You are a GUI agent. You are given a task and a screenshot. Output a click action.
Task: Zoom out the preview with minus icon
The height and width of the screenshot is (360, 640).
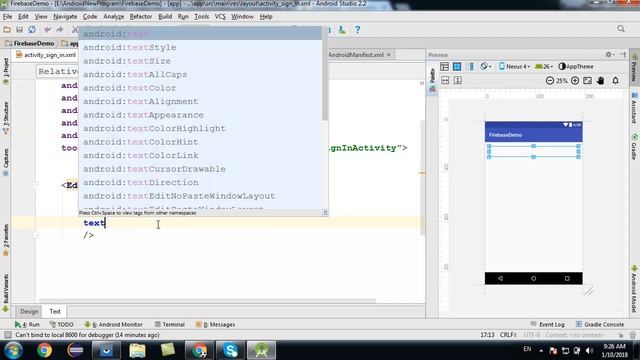[x=550, y=80]
